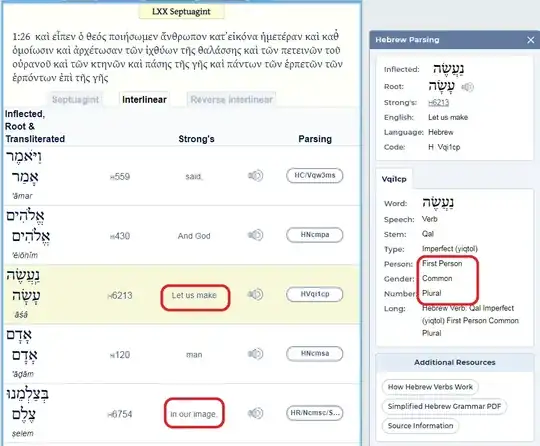Open How Hebrew Verbs Work resource
The image size is (540, 446).
point(430,387)
